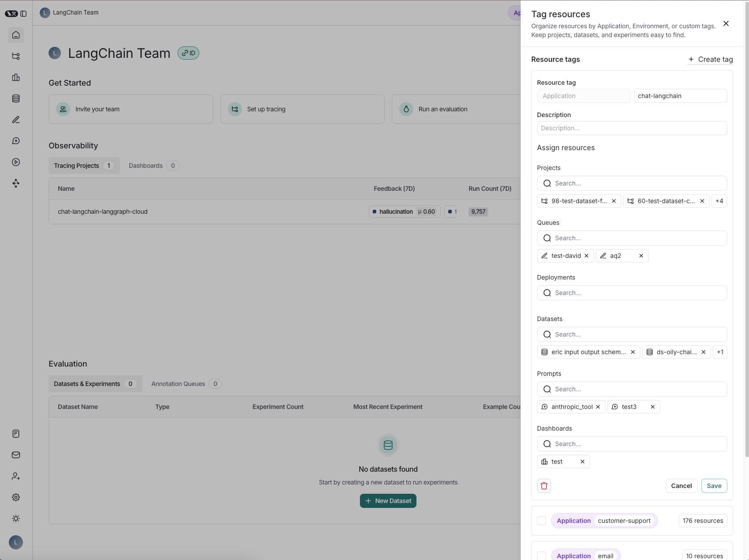Open the Run an evaluation card
749x560 pixels.
(x=456, y=109)
